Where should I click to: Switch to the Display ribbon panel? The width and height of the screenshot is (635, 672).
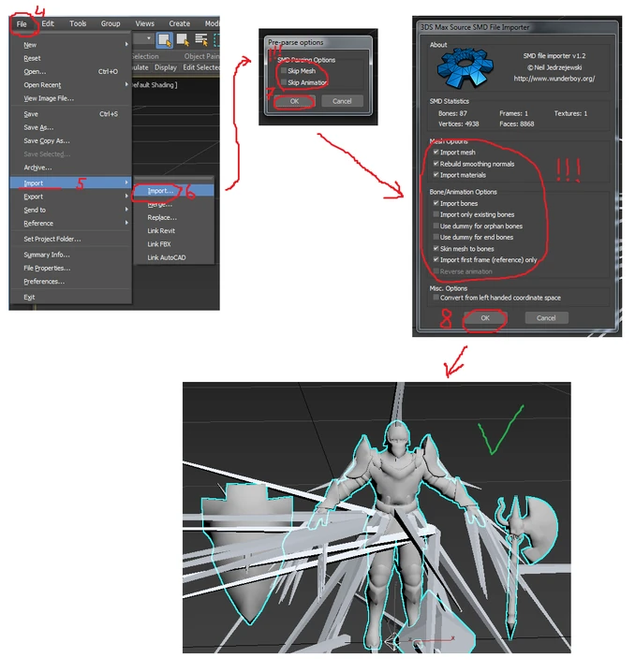tap(166, 67)
